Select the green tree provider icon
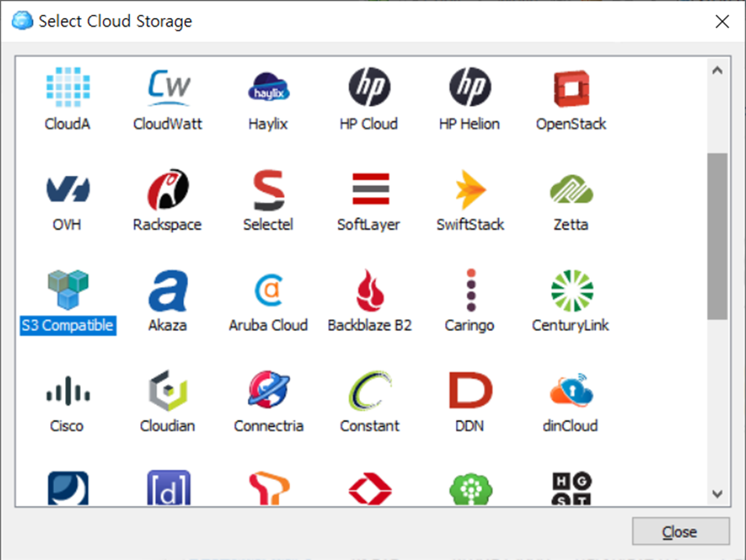 click(471, 489)
